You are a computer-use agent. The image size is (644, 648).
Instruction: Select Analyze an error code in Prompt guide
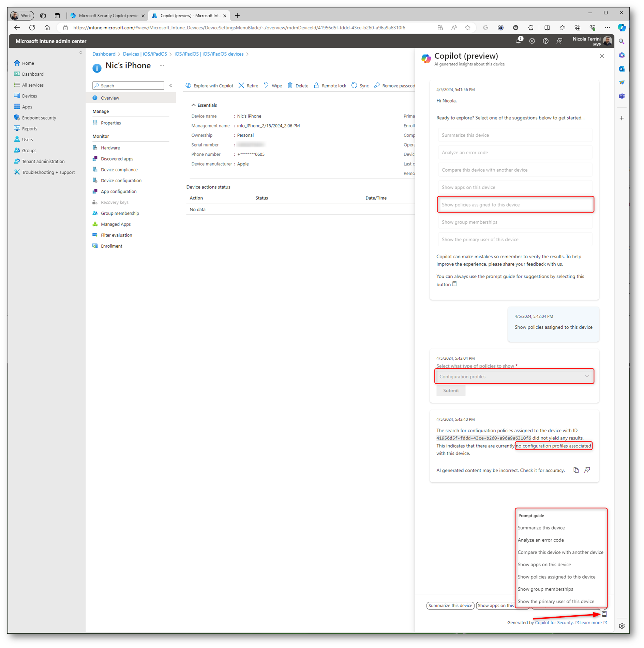pos(541,540)
